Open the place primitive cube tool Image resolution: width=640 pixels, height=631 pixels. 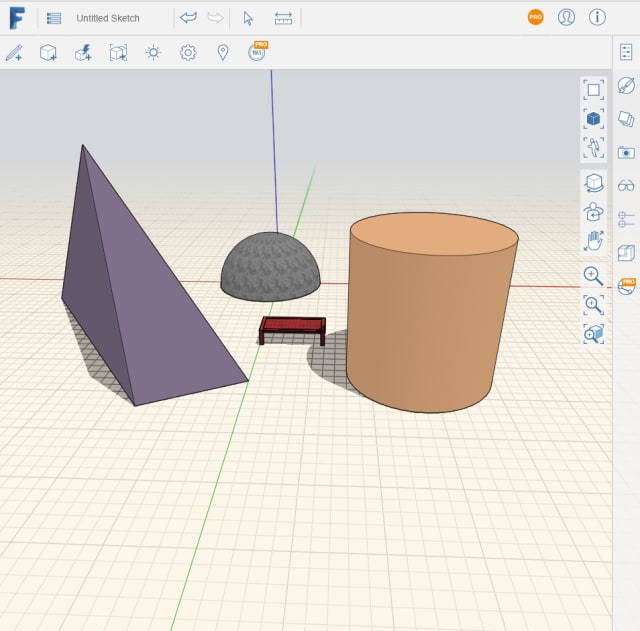point(48,53)
